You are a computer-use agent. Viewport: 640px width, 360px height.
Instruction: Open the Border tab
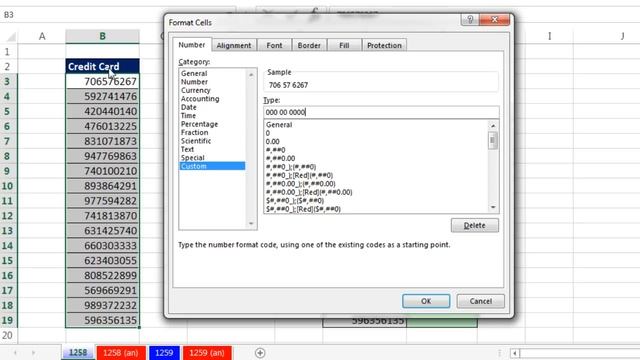309,45
